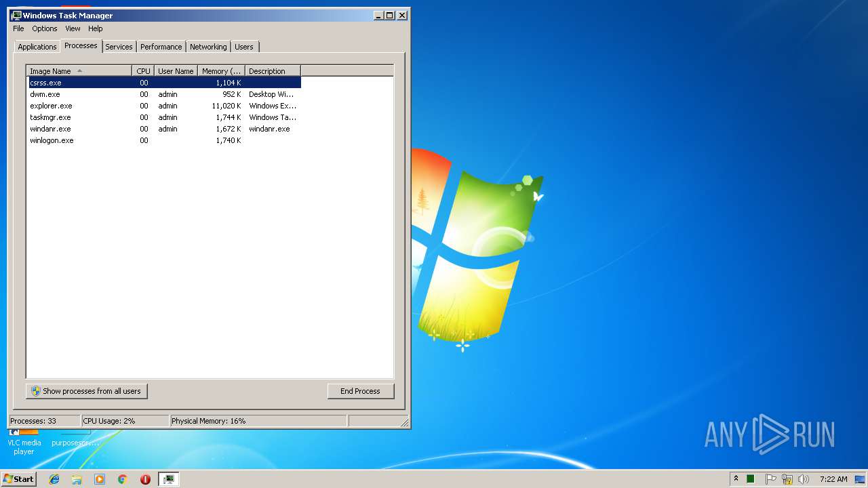Click the Desktop Wi... description cell
This screenshot has width=868, height=488.
(272, 94)
